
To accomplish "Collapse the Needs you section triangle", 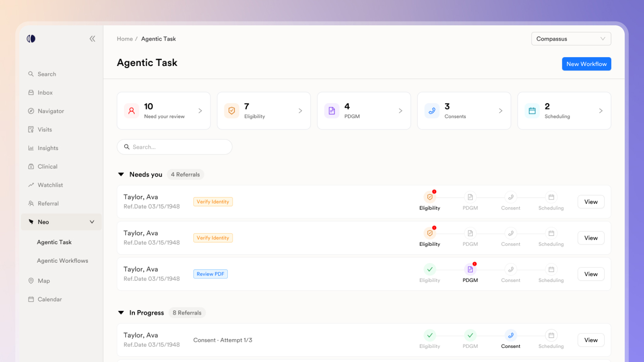I will coord(121,175).
